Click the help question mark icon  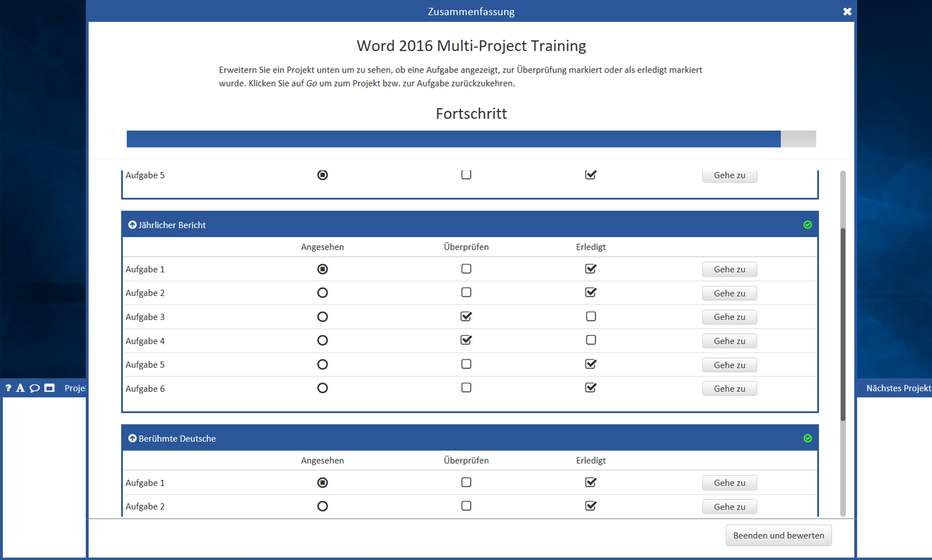8,388
